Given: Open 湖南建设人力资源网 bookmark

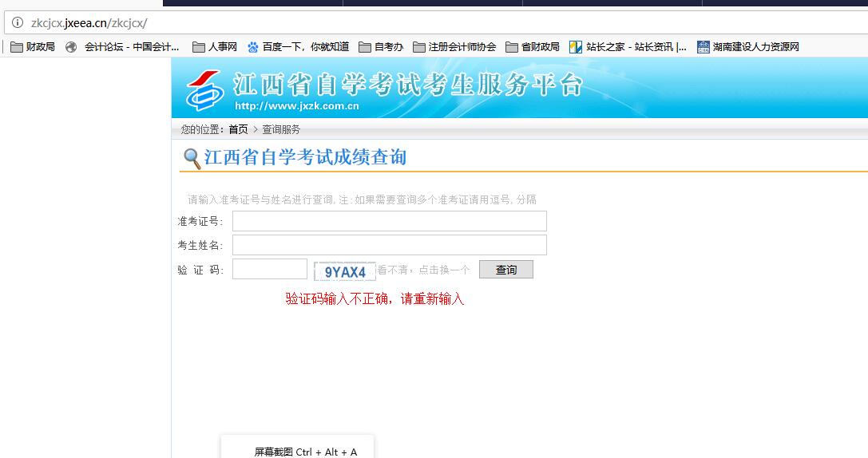Looking at the screenshot, I should [756, 47].
